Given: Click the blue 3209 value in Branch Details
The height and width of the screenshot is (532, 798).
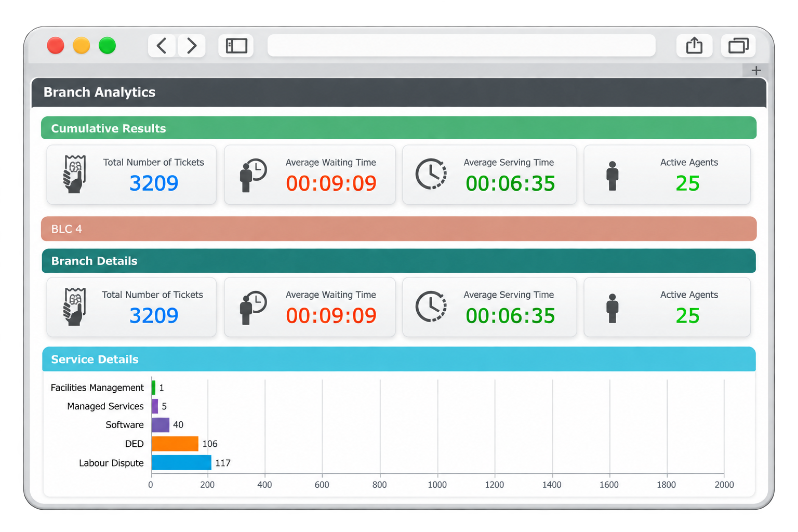Looking at the screenshot, I should tap(154, 316).
